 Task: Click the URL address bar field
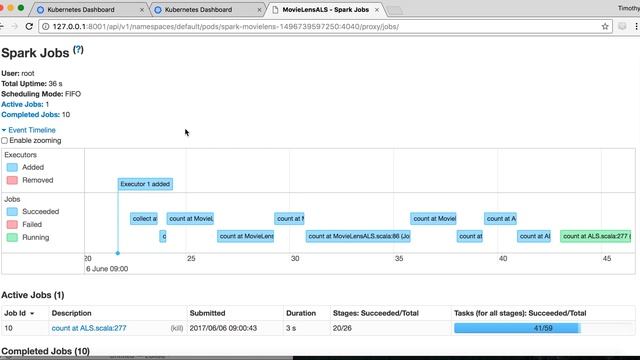[325, 27]
